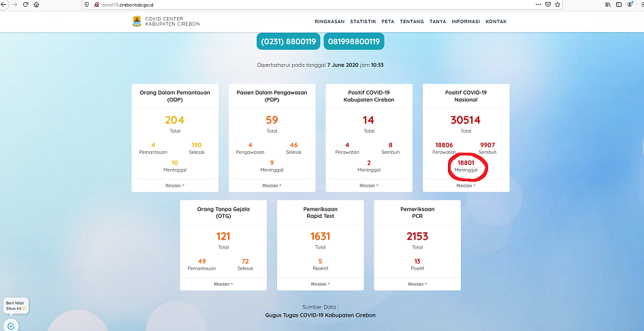Go to browser home page icon
Image resolution: width=644 pixels, height=331 pixels.
point(36,4)
